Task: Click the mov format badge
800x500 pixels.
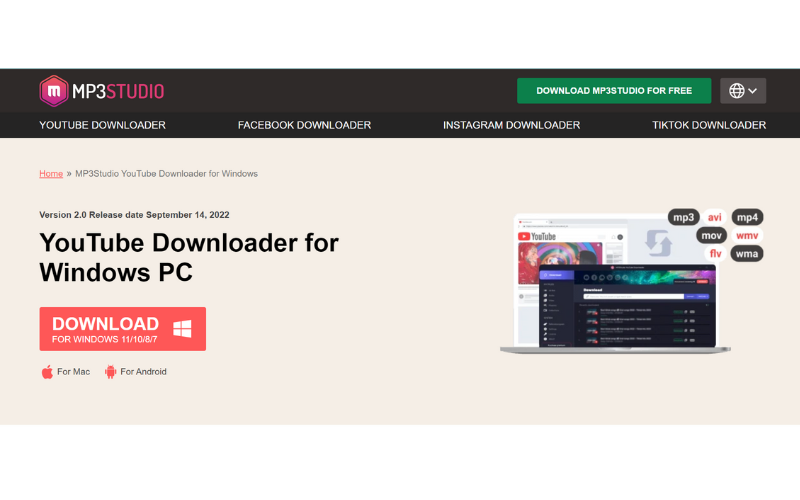Action: 711,236
